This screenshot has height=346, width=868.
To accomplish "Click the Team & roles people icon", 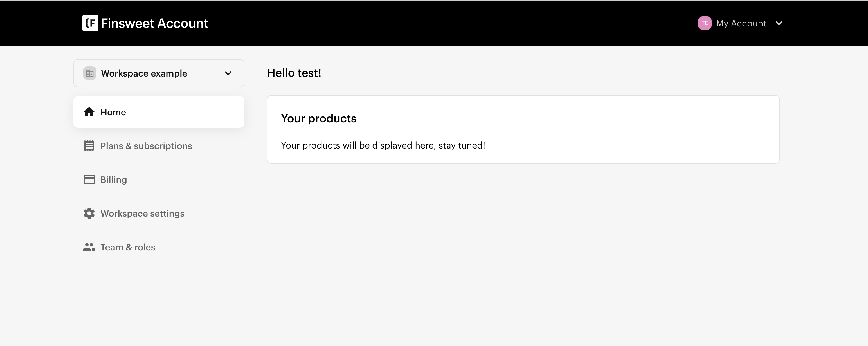I will [89, 247].
